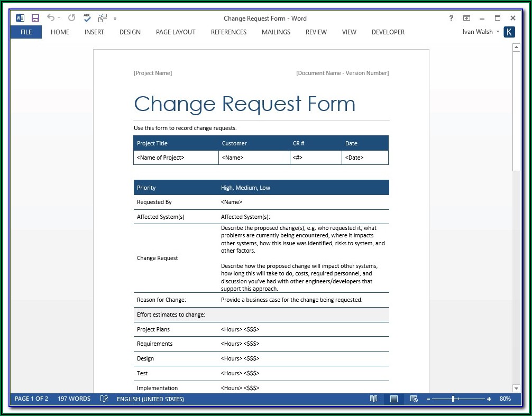532x416 pixels.
Task: Click the Redo/Repeat icon
Action: 71,18
